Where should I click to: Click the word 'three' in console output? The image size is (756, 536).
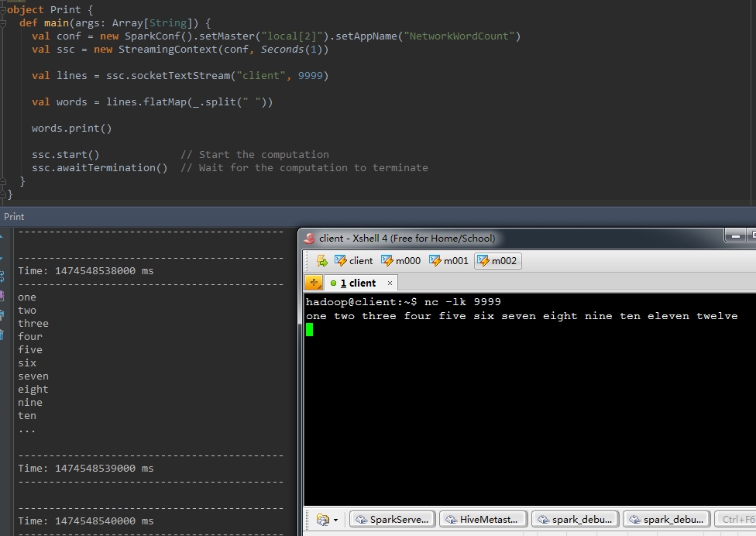point(33,324)
